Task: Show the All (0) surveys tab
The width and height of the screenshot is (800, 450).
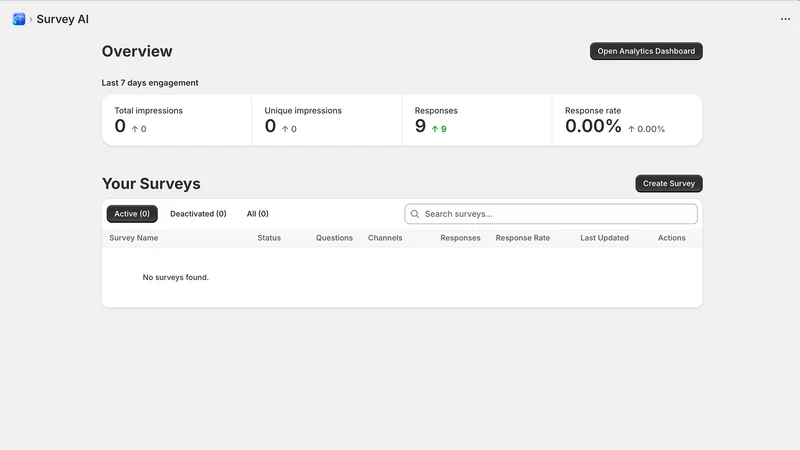Action: pyautogui.click(x=257, y=214)
